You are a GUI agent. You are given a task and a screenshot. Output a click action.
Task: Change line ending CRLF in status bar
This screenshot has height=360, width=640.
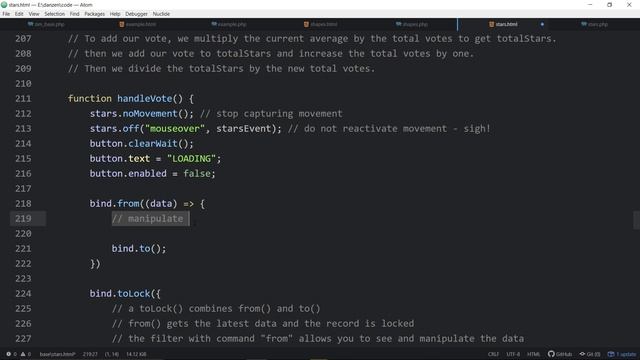point(493,354)
